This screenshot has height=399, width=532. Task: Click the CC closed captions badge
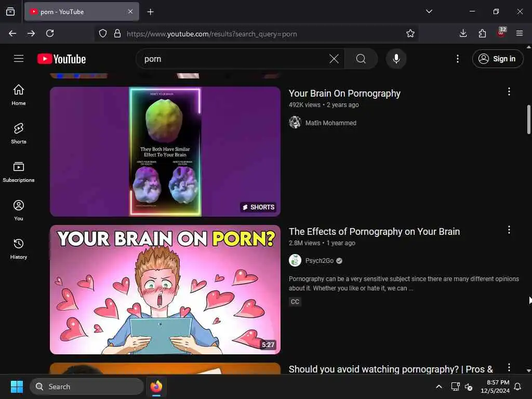pos(295,302)
